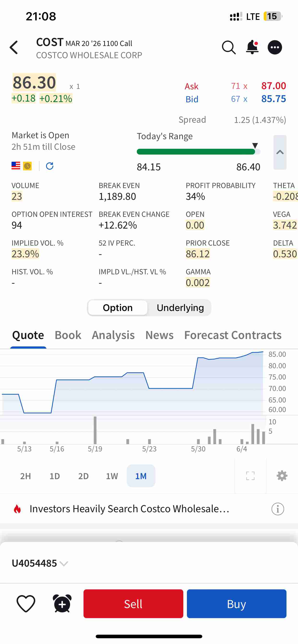298x644 pixels.
Task: Open the search magnifier icon
Action: click(229, 47)
